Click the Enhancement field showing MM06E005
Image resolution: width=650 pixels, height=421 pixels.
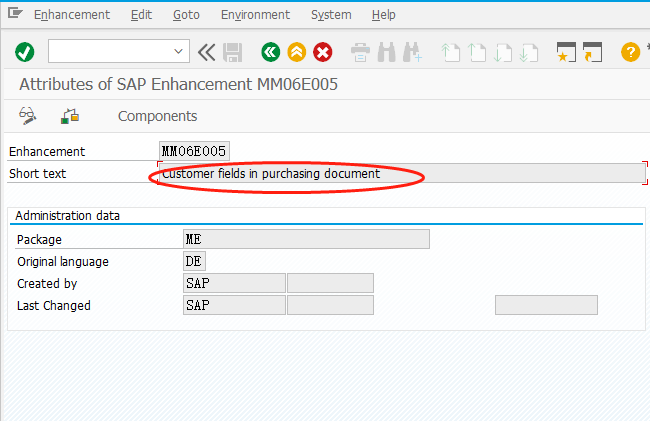coord(194,151)
